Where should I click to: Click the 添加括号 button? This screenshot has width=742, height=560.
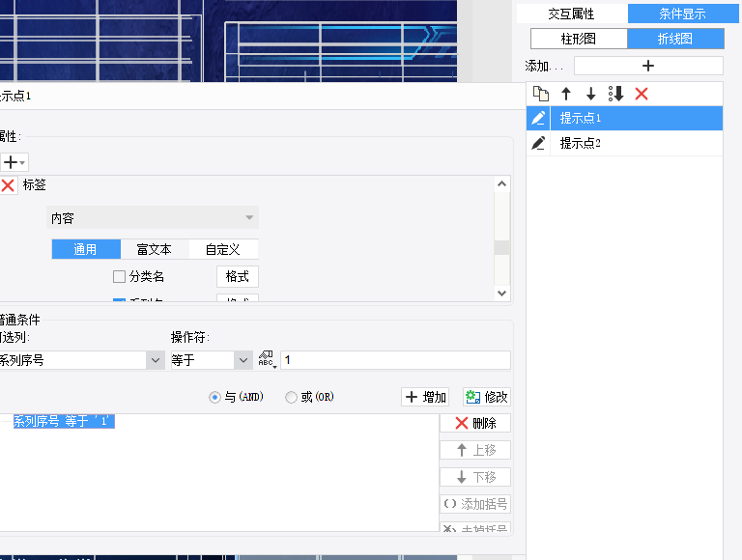pyautogui.click(x=475, y=504)
